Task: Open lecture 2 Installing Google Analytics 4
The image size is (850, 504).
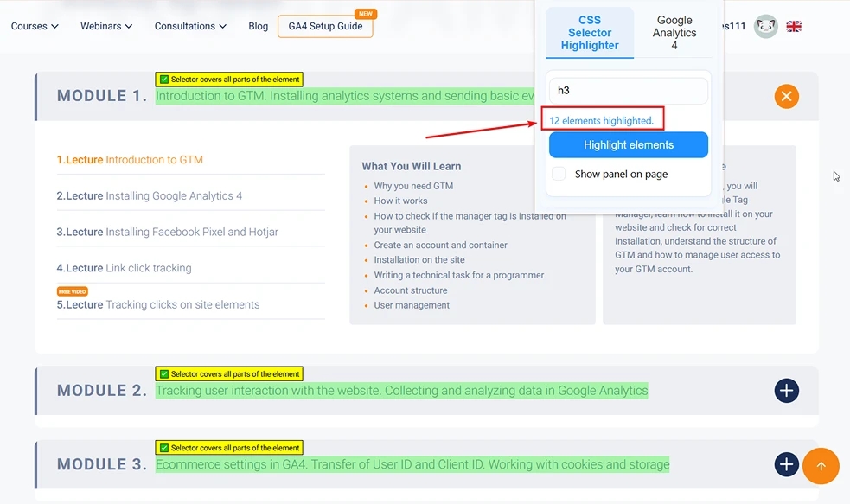Action: pos(150,195)
